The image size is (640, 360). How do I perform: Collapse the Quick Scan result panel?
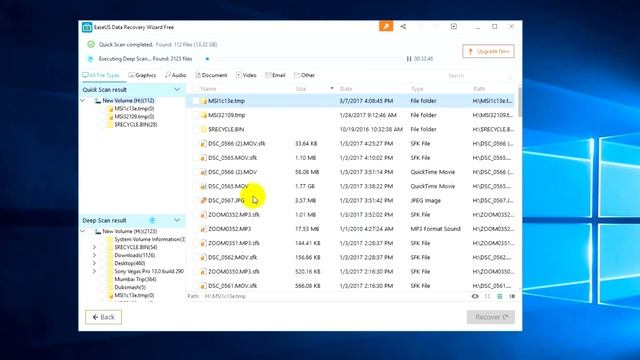click(x=177, y=89)
